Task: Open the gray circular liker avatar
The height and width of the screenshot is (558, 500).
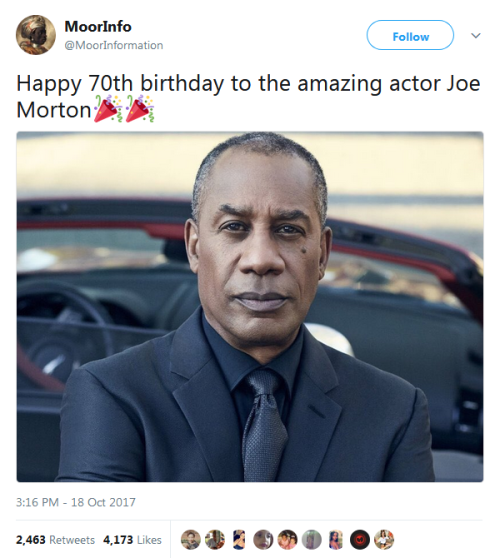Action: point(311,539)
